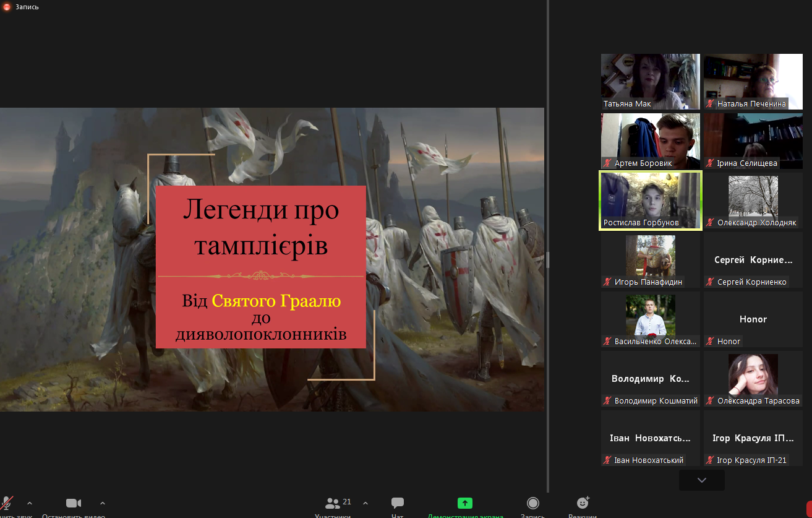Select the Honor participant tile

tap(753, 319)
